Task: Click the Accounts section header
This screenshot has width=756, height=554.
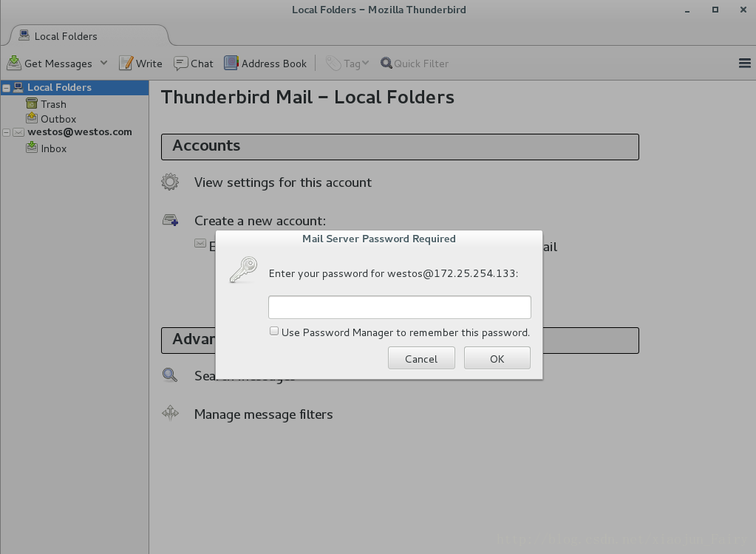Action: pos(400,147)
